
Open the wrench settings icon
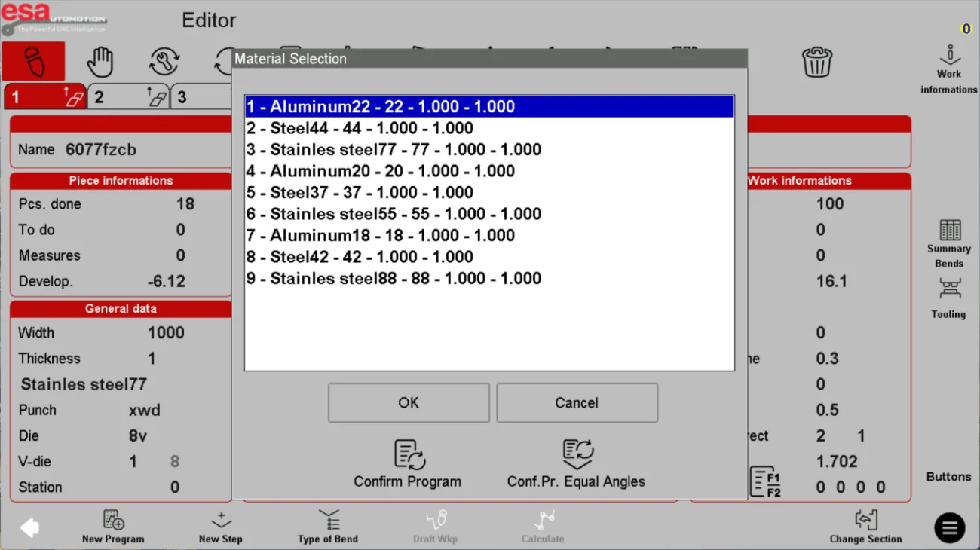coord(164,61)
